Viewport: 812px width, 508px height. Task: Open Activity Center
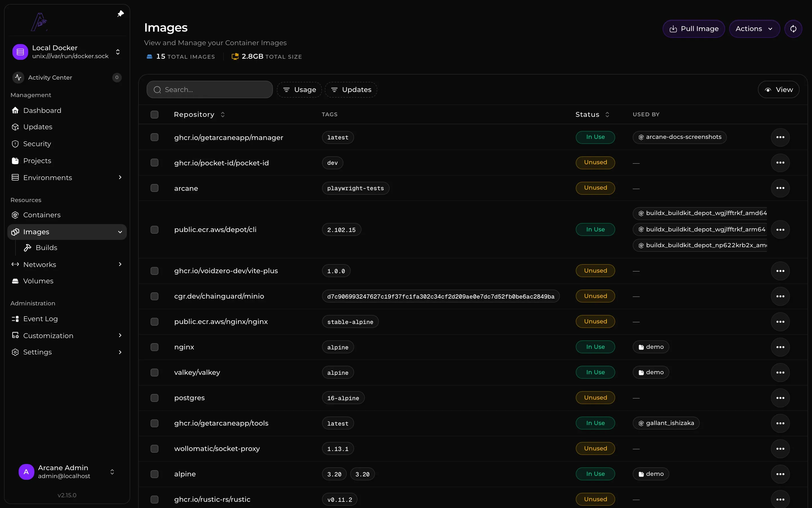(67, 78)
